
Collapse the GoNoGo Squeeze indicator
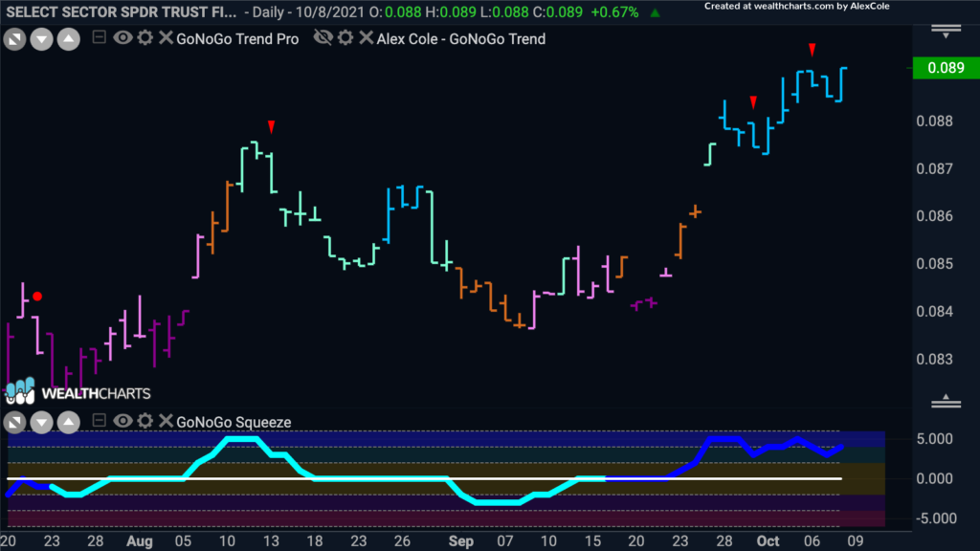pyautogui.click(x=99, y=421)
